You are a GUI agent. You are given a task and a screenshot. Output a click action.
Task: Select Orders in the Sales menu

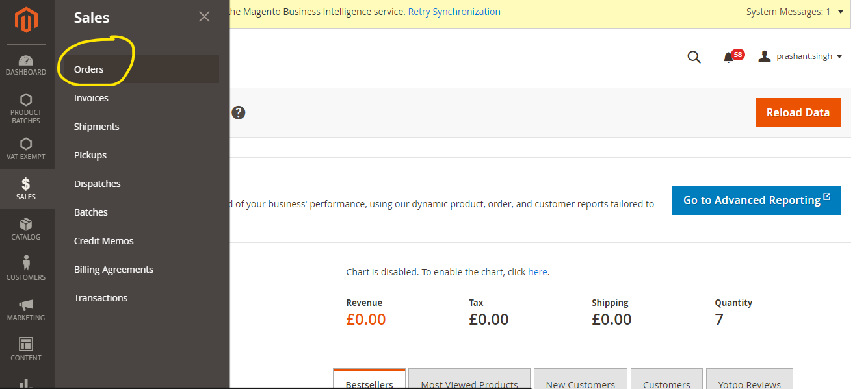coord(89,69)
